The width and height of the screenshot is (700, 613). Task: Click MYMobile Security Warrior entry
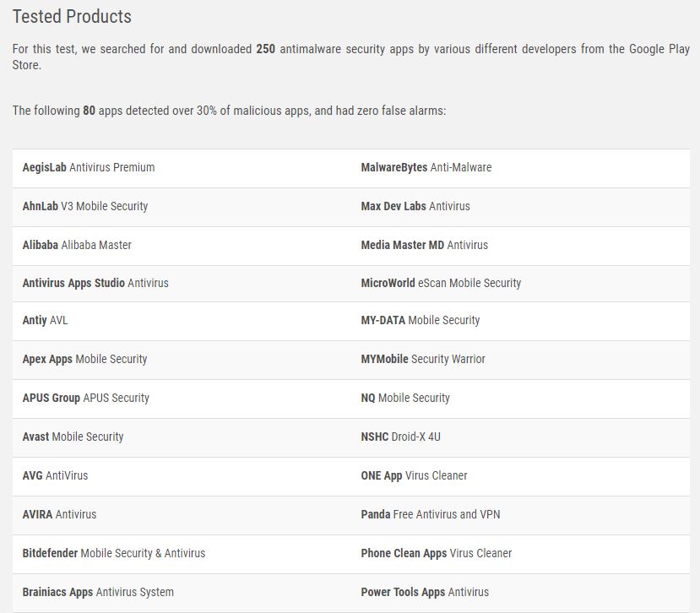click(x=423, y=359)
